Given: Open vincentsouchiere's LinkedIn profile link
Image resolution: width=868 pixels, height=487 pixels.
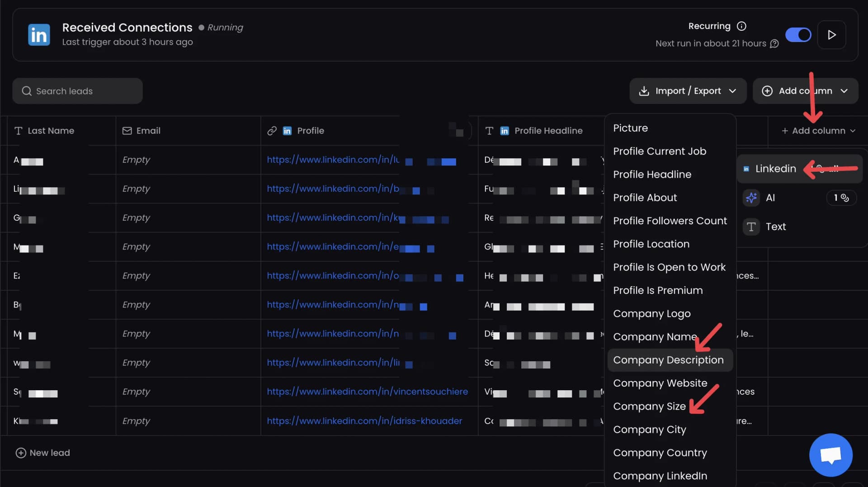Looking at the screenshot, I should pos(367,392).
